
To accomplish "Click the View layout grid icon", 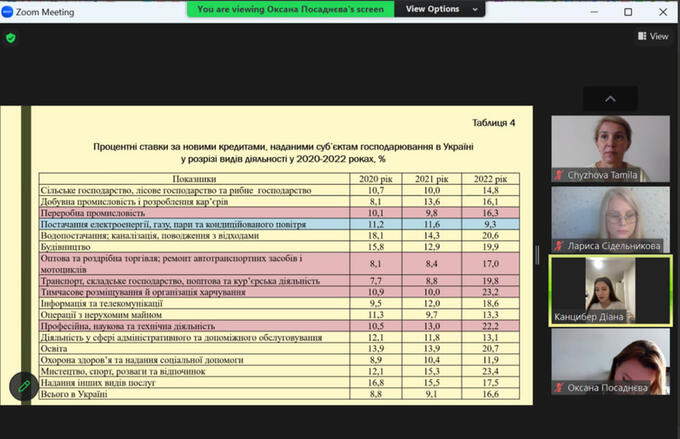I will (642, 36).
